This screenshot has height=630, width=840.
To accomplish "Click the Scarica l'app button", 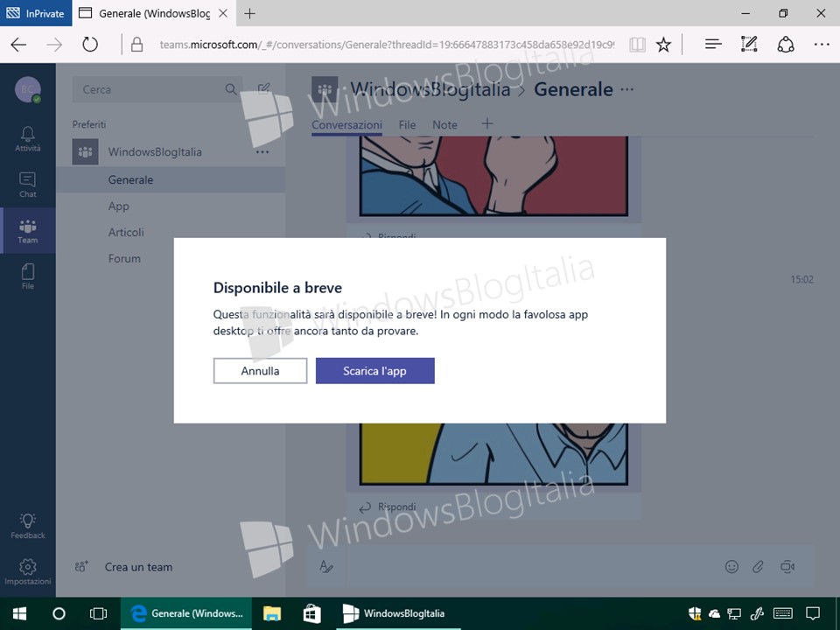I will tap(375, 371).
